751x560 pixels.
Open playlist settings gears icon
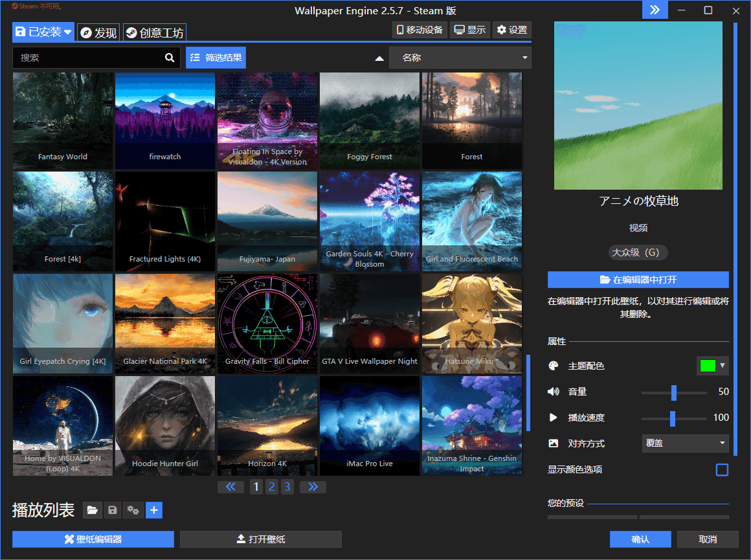133,510
